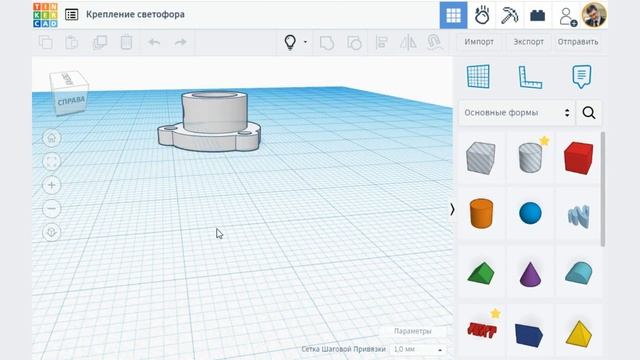Click the shapes search magnifier

589,113
